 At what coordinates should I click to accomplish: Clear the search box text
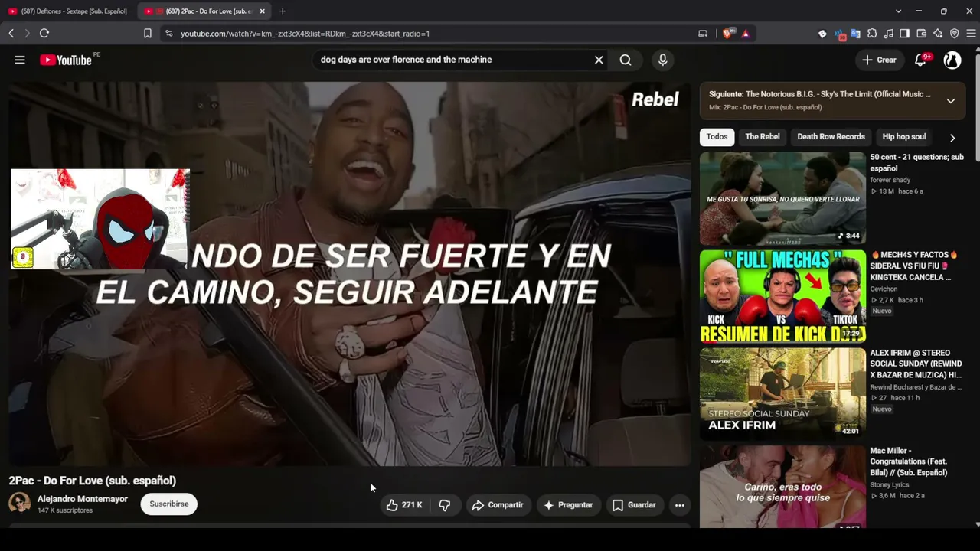point(599,60)
